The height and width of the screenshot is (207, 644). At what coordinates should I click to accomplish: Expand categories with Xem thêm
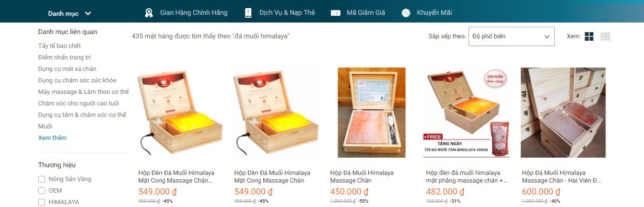[x=52, y=138]
